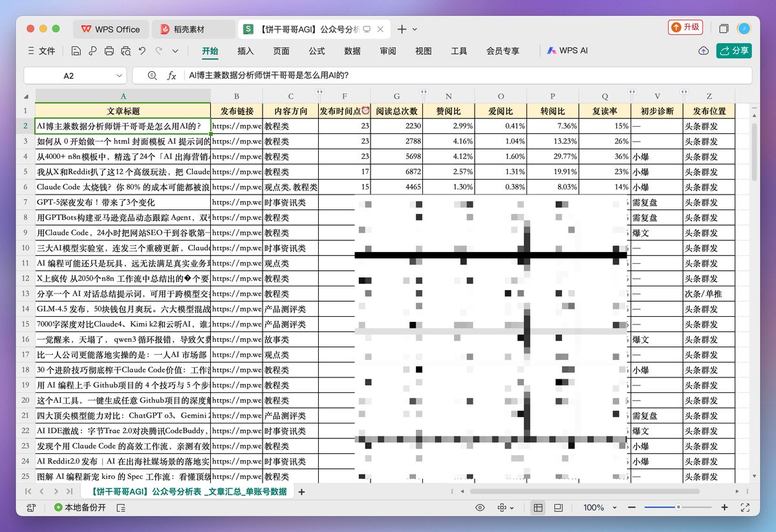Click the Save icon
Screen dimensions: 776x532
coord(76,51)
